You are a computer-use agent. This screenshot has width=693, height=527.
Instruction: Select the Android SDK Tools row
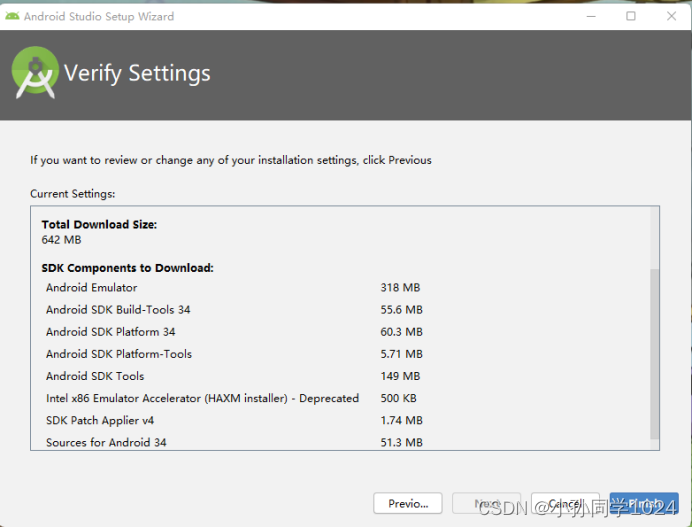[x=234, y=376]
